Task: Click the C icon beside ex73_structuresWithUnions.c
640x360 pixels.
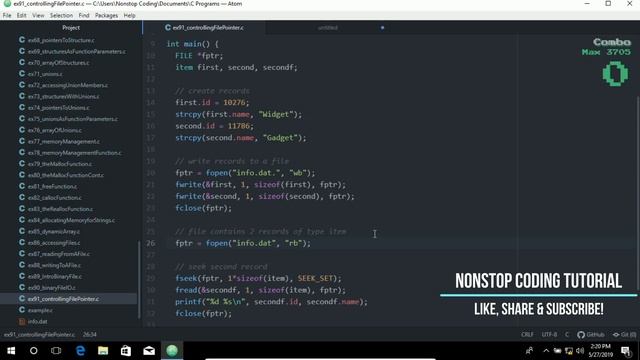Action: pos(22,96)
